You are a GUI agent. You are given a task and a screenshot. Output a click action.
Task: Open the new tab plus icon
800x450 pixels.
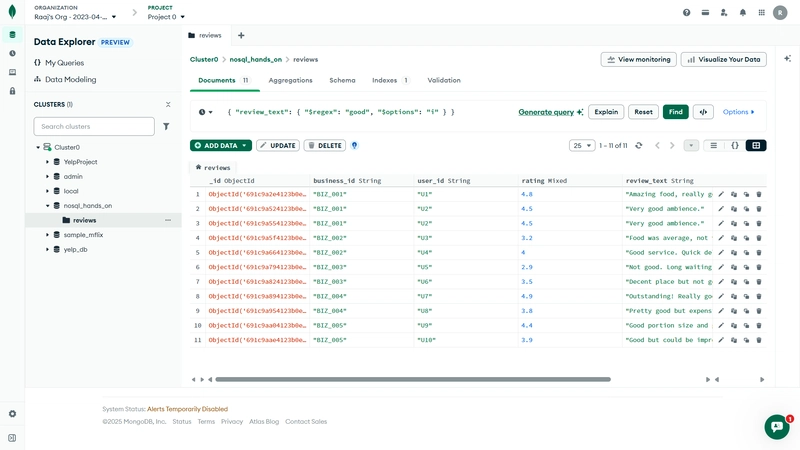pyautogui.click(x=241, y=35)
